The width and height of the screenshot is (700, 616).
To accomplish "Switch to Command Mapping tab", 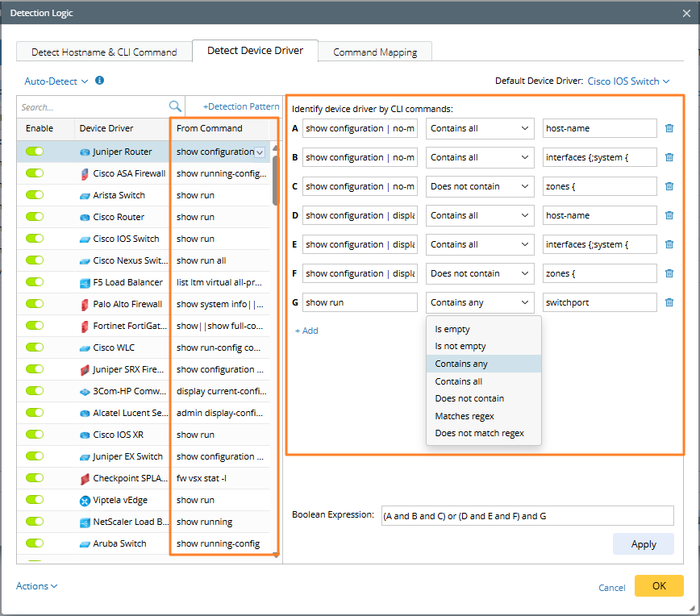I will click(375, 52).
